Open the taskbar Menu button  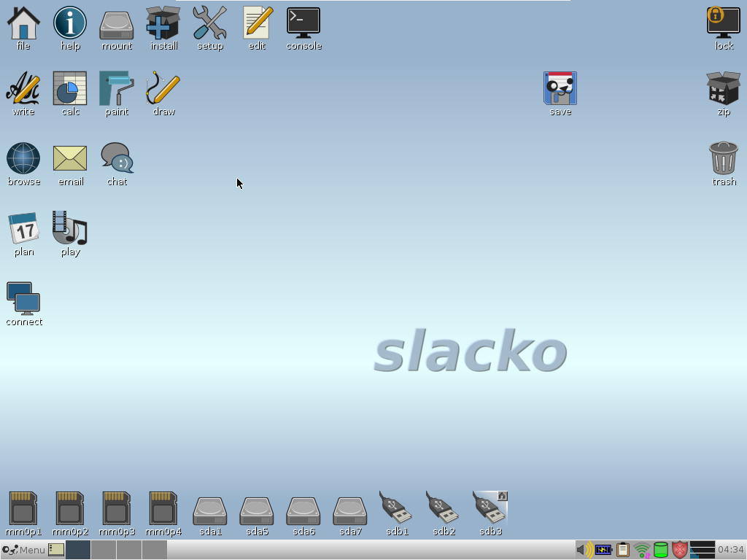coord(24,550)
